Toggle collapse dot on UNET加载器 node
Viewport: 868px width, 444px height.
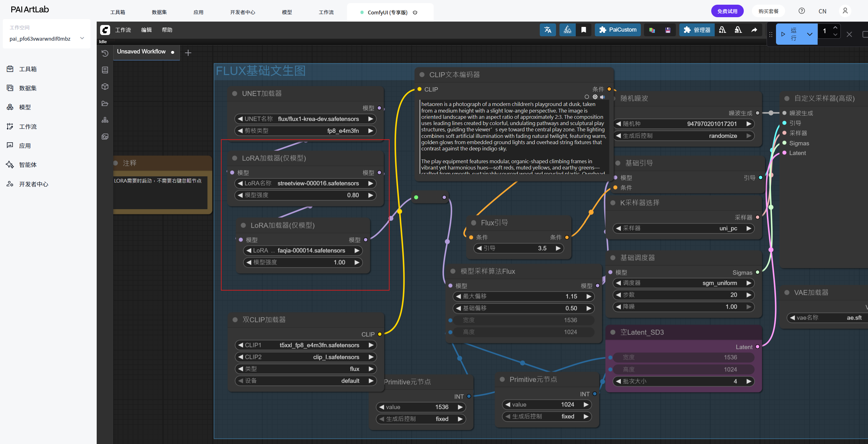click(234, 93)
